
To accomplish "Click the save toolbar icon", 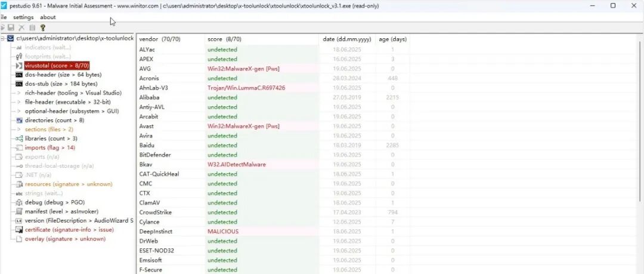I will click(x=11, y=27).
